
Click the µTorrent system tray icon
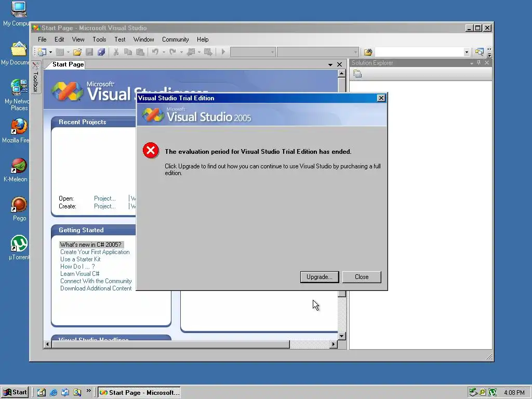(493, 393)
